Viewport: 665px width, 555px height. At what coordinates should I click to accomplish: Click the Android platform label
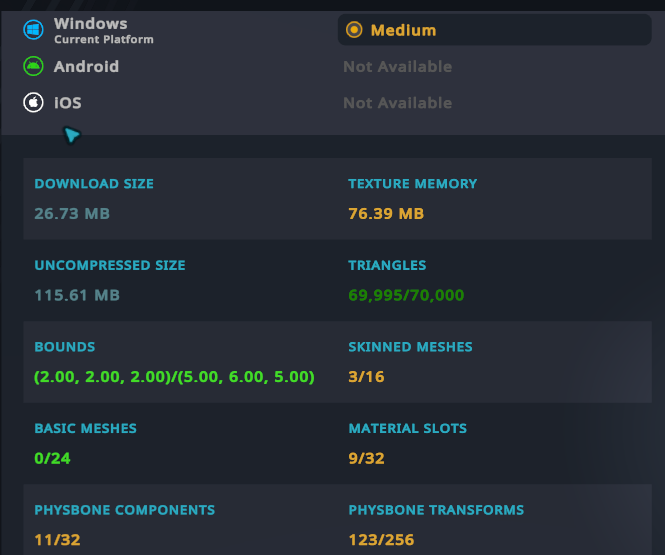[x=86, y=67]
